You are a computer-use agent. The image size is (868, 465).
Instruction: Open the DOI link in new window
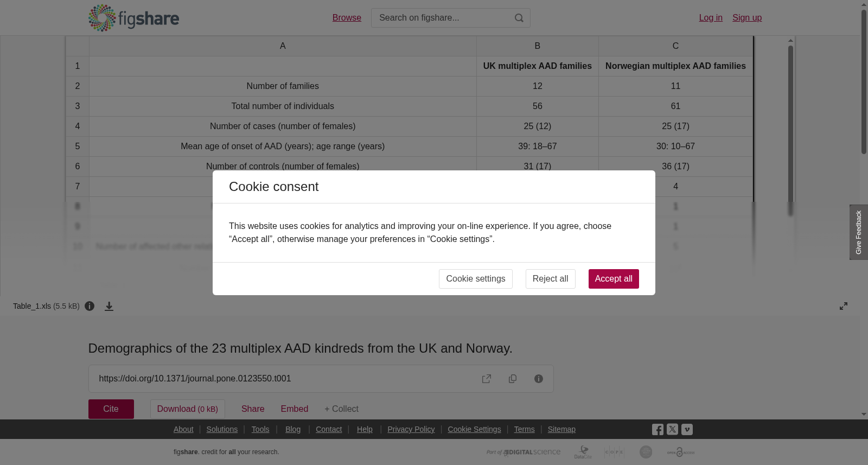[487, 379]
